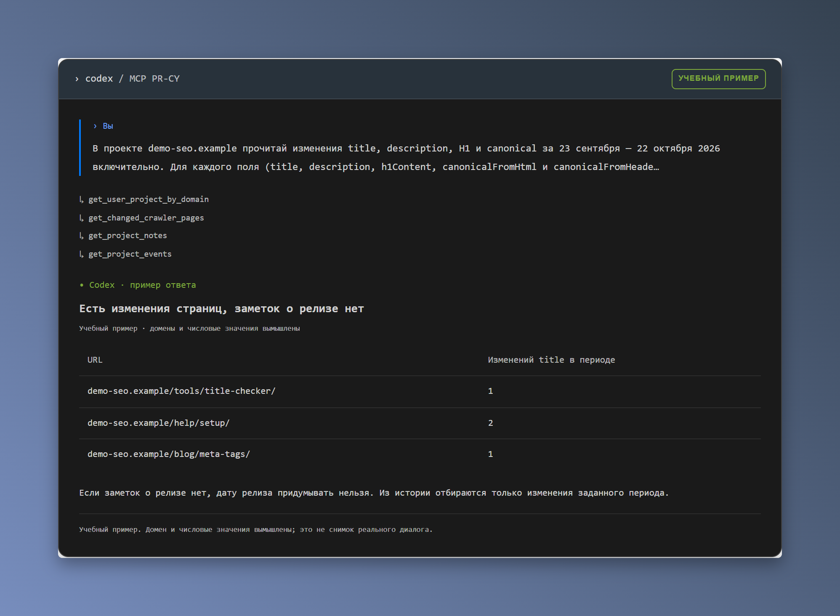Viewport: 840px width, 616px height.
Task: Click demo-seo.example/help/setup/ cell
Action: point(159,423)
